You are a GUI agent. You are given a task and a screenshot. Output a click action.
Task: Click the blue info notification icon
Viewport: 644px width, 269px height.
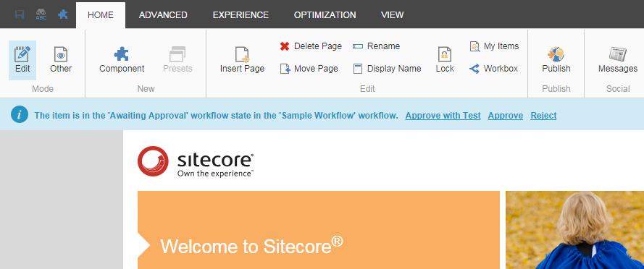click(20, 114)
